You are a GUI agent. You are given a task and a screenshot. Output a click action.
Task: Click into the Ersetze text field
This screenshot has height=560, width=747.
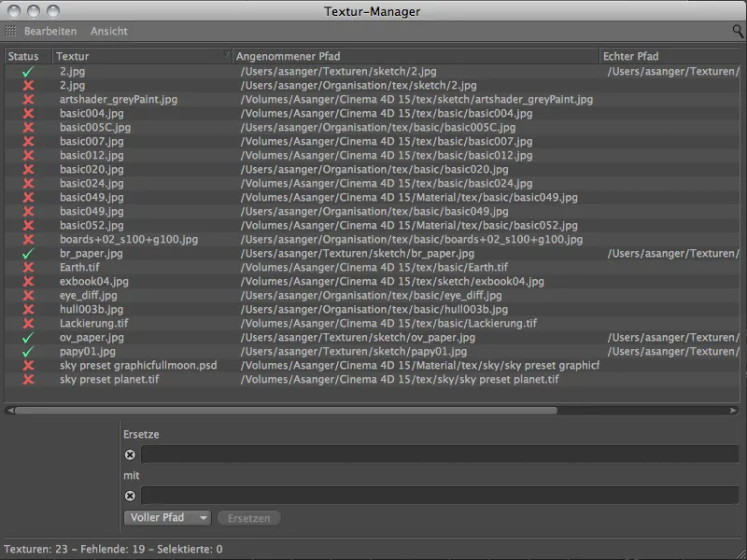pos(440,455)
